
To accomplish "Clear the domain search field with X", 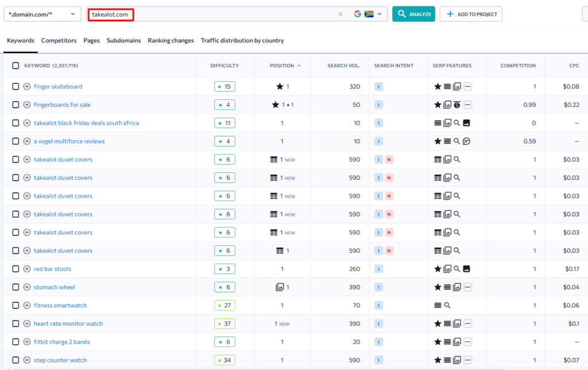I will click(x=340, y=14).
